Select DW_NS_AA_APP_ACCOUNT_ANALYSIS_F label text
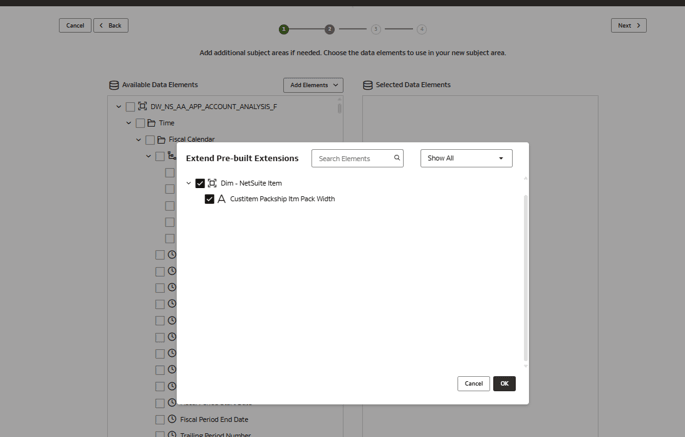Image resolution: width=685 pixels, height=437 pixels. point(214,107)
